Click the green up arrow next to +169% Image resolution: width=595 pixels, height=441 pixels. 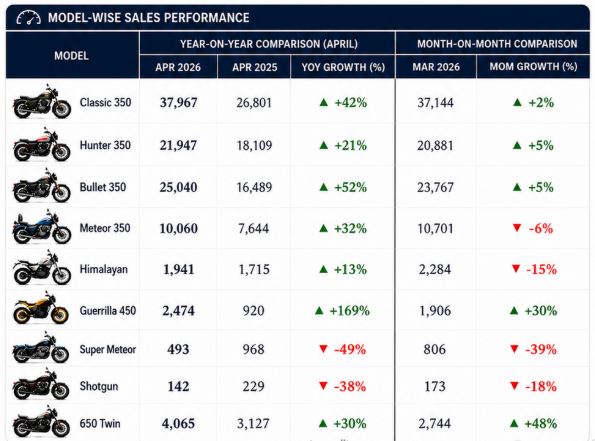320,311
